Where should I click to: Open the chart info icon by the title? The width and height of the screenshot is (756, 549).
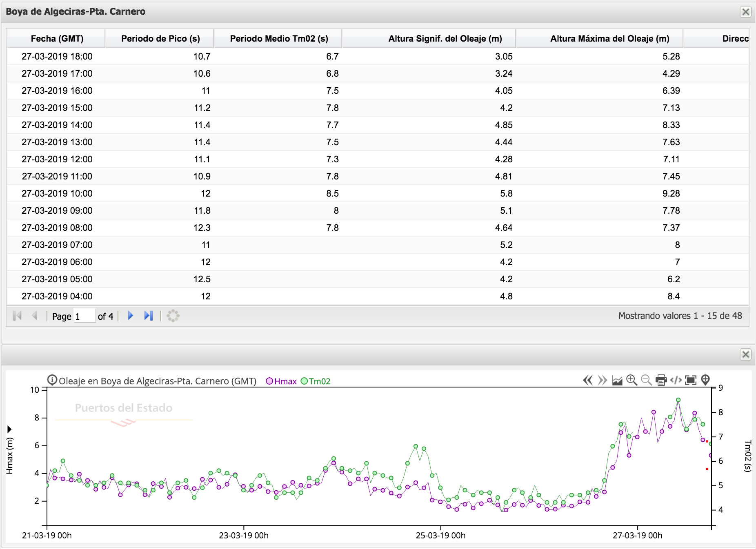click(52, 380)
